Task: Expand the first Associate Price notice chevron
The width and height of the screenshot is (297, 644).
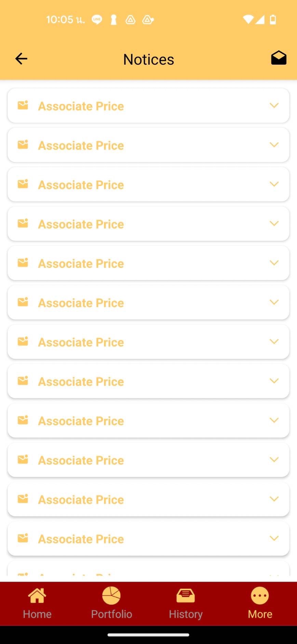Action: point(274,105)
